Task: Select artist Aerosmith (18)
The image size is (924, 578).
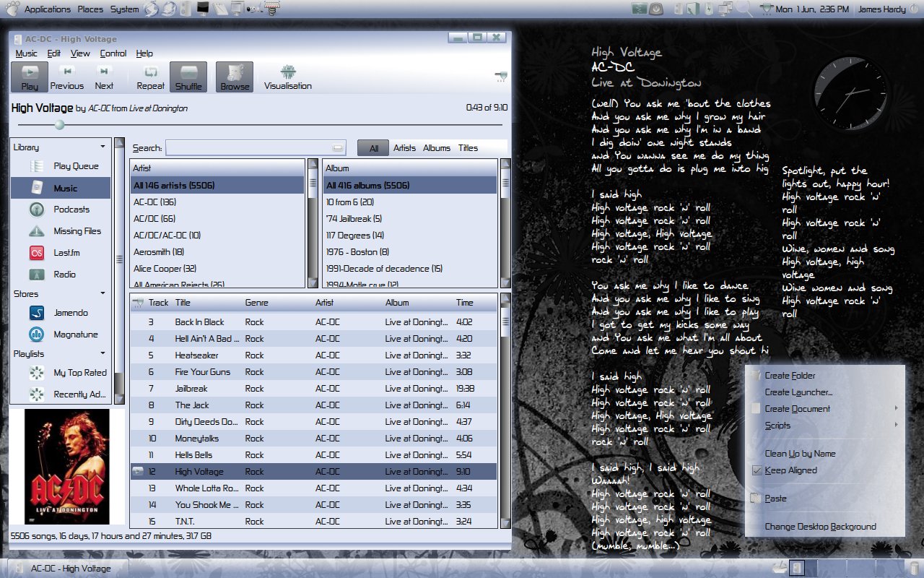Action: coord(217,252)
